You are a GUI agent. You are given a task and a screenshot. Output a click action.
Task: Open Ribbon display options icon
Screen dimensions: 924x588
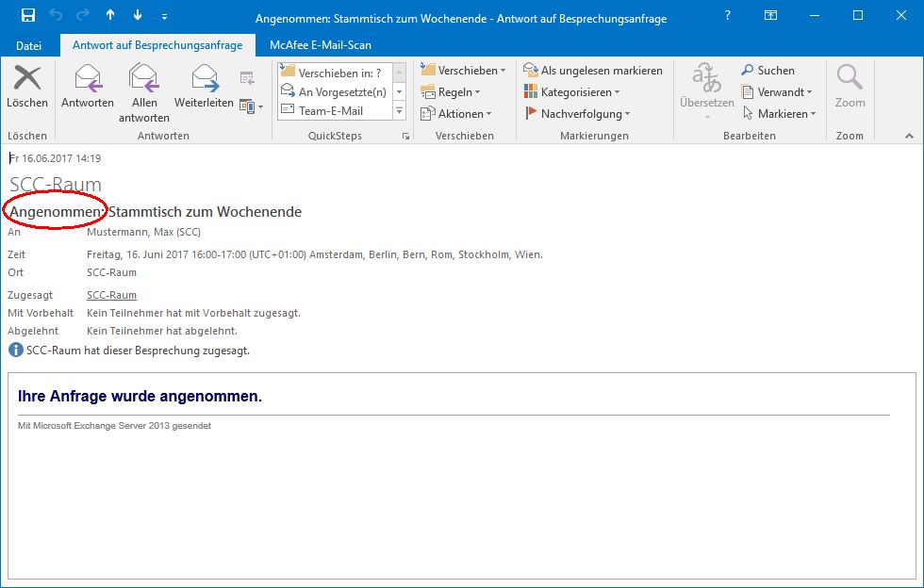771,15
